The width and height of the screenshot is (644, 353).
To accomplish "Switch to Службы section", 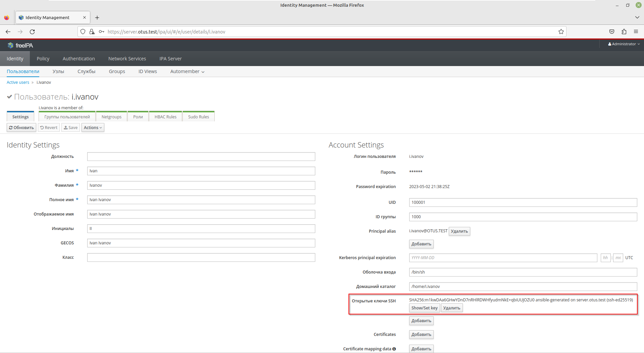I will click(x=87, y=71).
